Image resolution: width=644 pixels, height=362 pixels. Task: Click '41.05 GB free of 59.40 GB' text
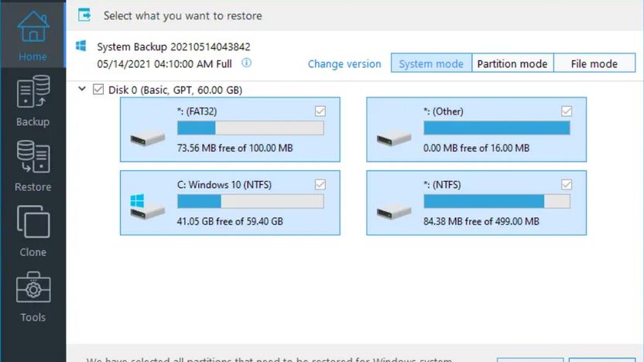click(230, 221)
